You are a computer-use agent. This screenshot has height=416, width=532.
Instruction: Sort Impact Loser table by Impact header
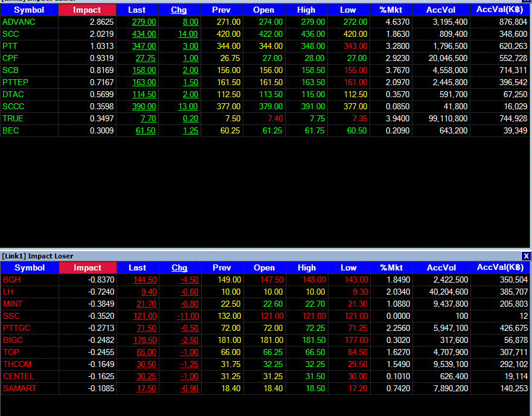click(88, 267)
